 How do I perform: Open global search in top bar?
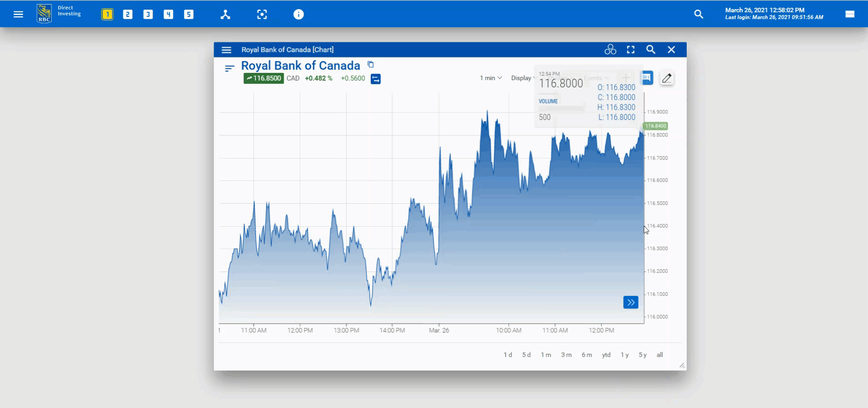pyautogui.click(x=699, y=15)
